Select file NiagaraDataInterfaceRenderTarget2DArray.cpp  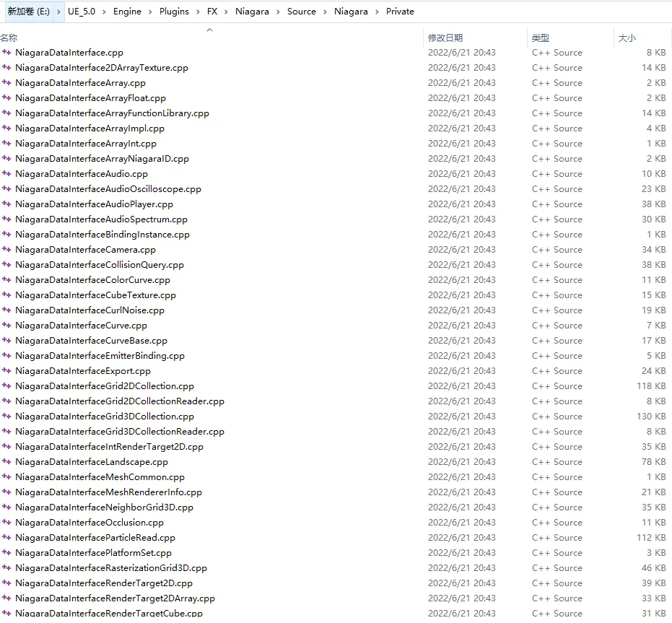point(115,598)
